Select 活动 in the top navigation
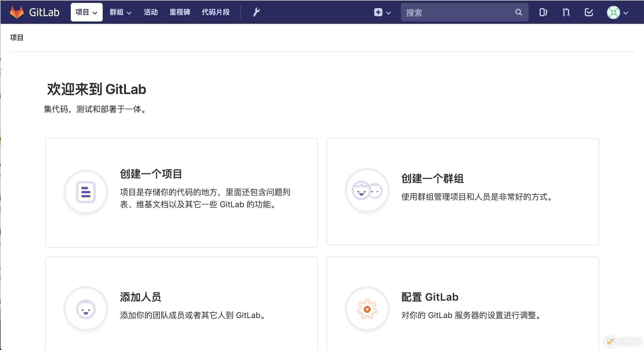 [151, 12]
